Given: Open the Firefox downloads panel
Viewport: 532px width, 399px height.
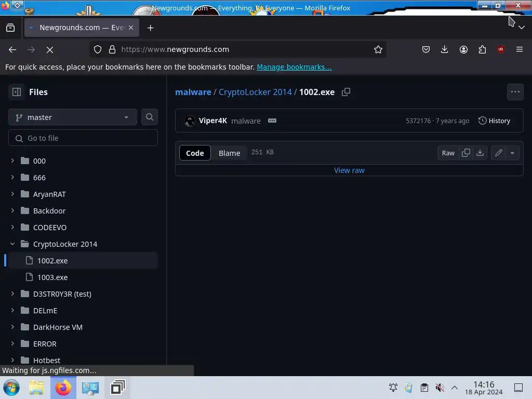Looking at the screenshot, I should point(445,49).
